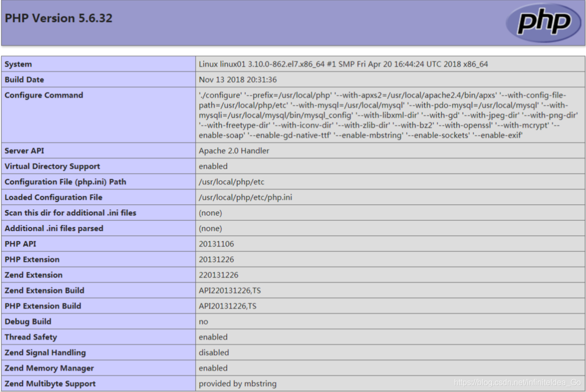Click the Virtual Directory Support label
The height and width of the screenshot is (392, 586).
(52, 166)
